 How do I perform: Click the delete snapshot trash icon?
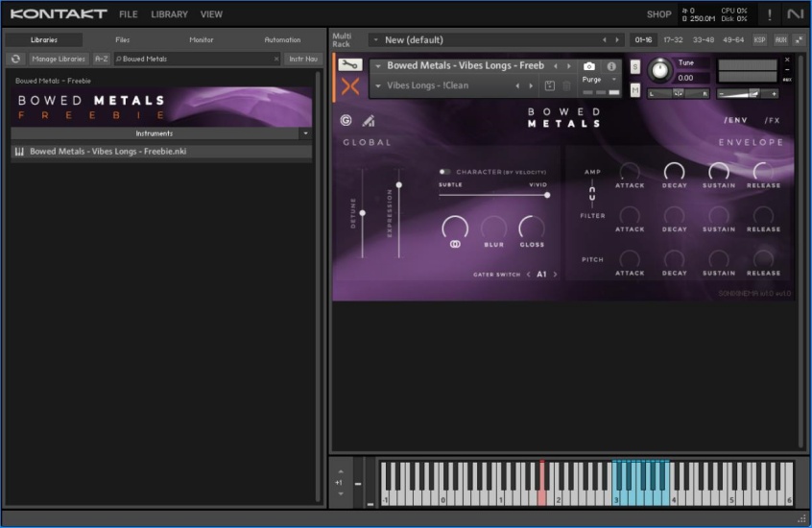(566, 86)
